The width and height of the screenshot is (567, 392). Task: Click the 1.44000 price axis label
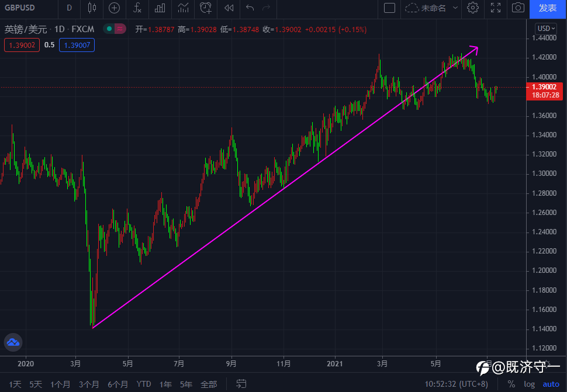(544, 38)
